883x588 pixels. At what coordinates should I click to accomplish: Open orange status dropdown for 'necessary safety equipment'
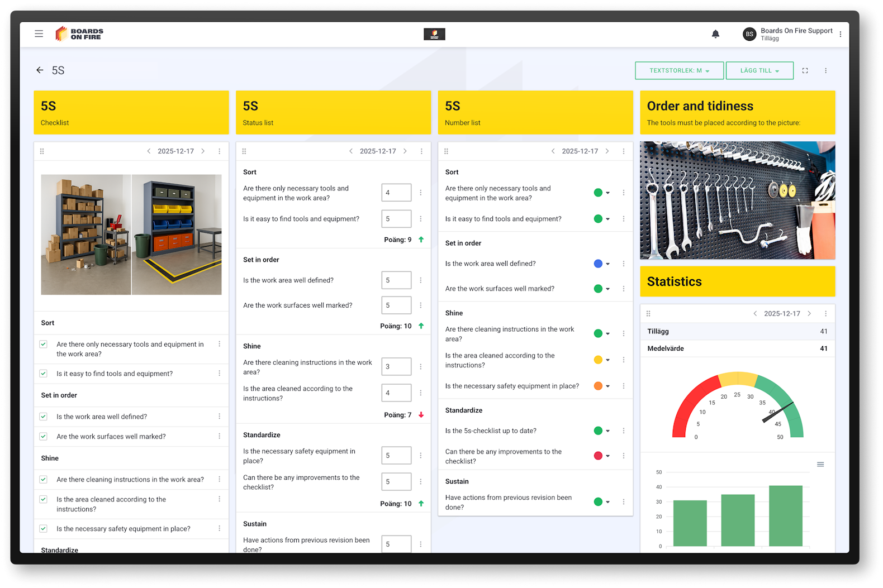click(608, 386)
